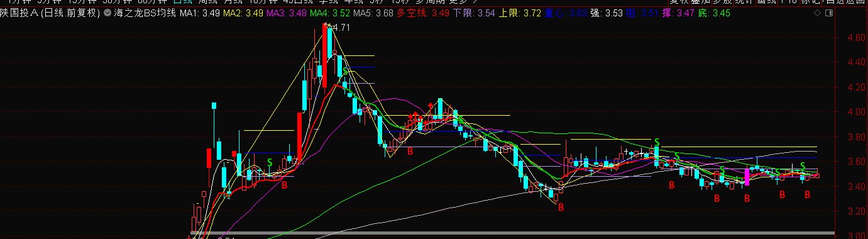Switch to the highlighted 日线 period tab
868x239 pixels.
coord(183,3)
